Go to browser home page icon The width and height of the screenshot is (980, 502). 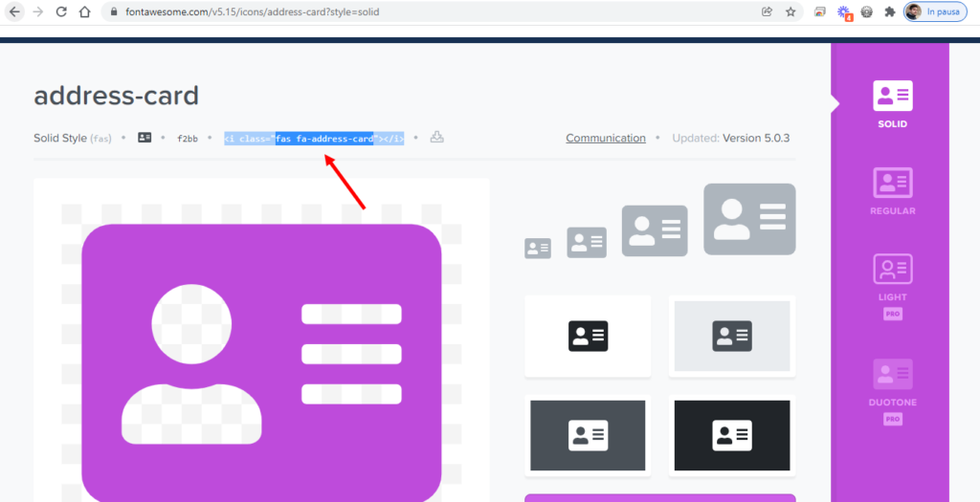85,12
